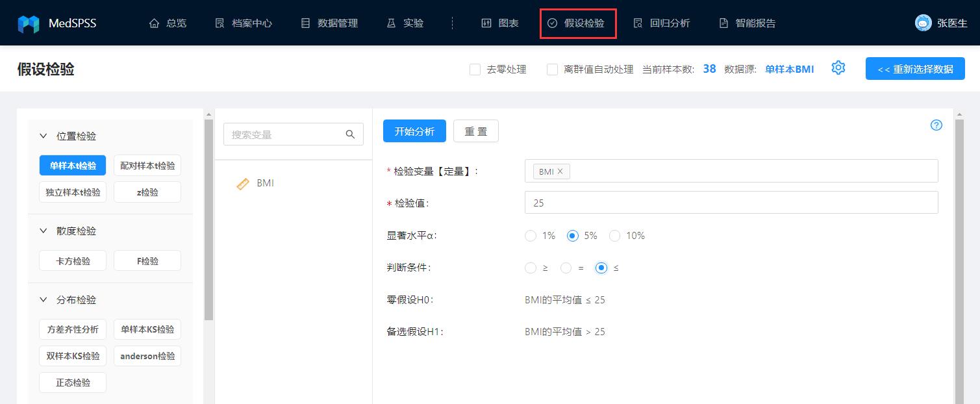Select the 1% significance level radio

point(531,236)
